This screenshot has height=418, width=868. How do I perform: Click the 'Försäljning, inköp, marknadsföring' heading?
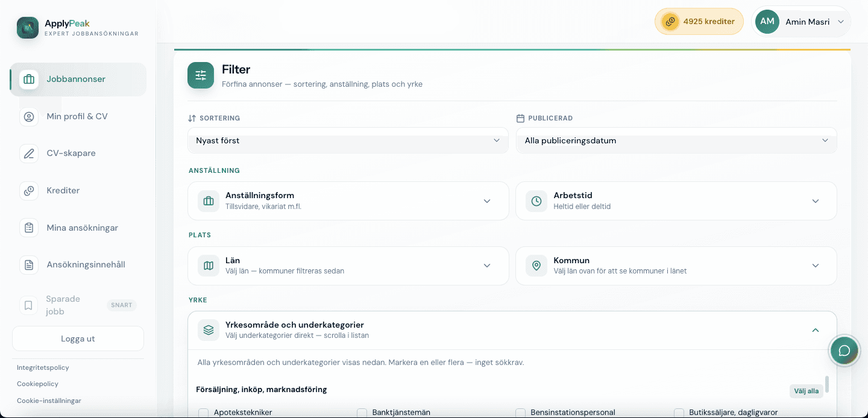point(262,390)
